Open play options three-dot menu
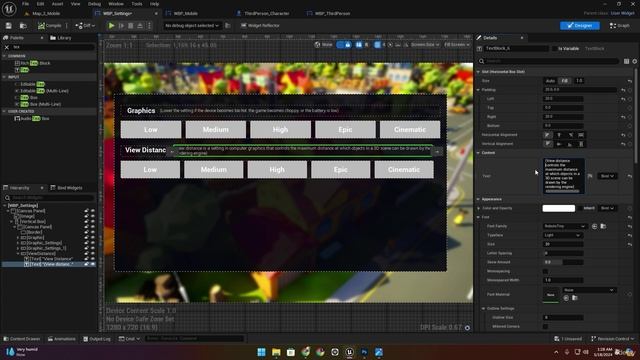This screenshot has width=640, height=360. pyautogui.click(x=149, y=25)
